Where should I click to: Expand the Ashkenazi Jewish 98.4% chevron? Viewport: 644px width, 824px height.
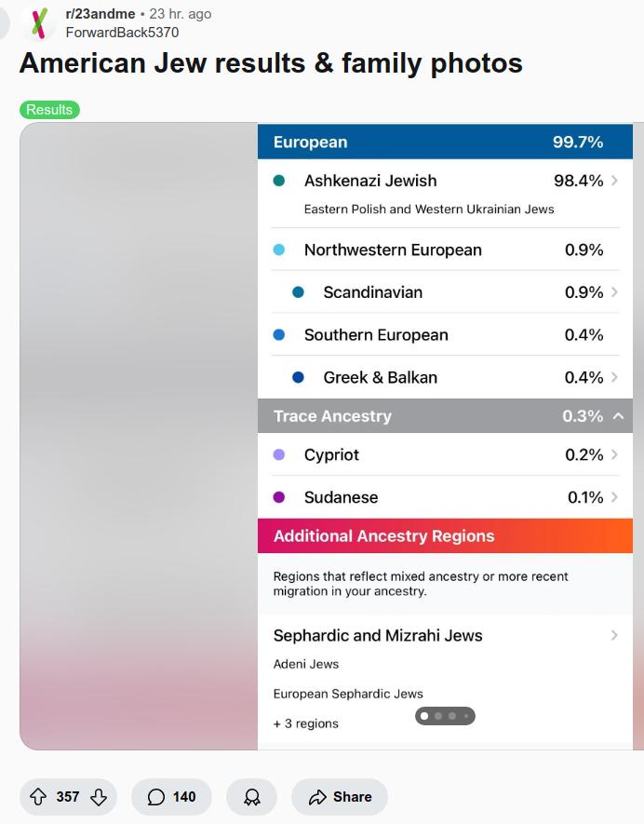pyautogui.click(x=615, y=181)
